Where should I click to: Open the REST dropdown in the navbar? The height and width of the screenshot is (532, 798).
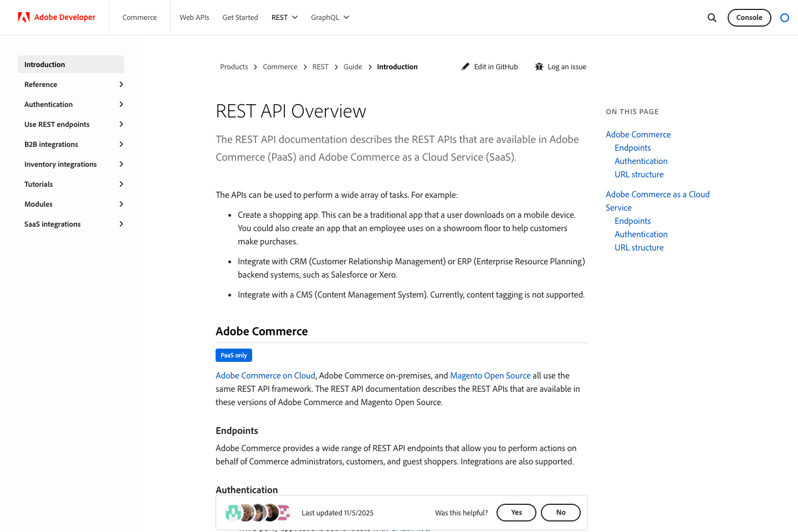click(x=284, y=17)
